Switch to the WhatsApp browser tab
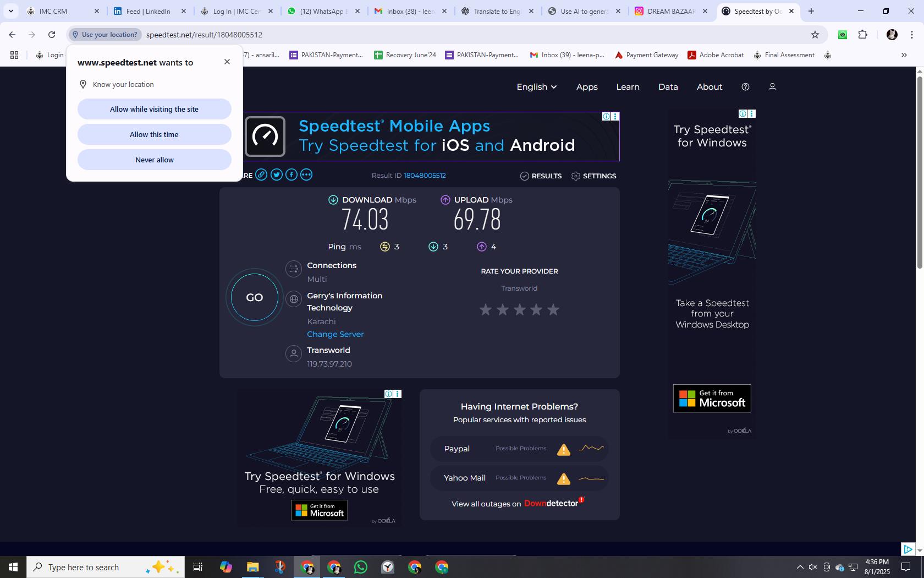 point(324,11)
